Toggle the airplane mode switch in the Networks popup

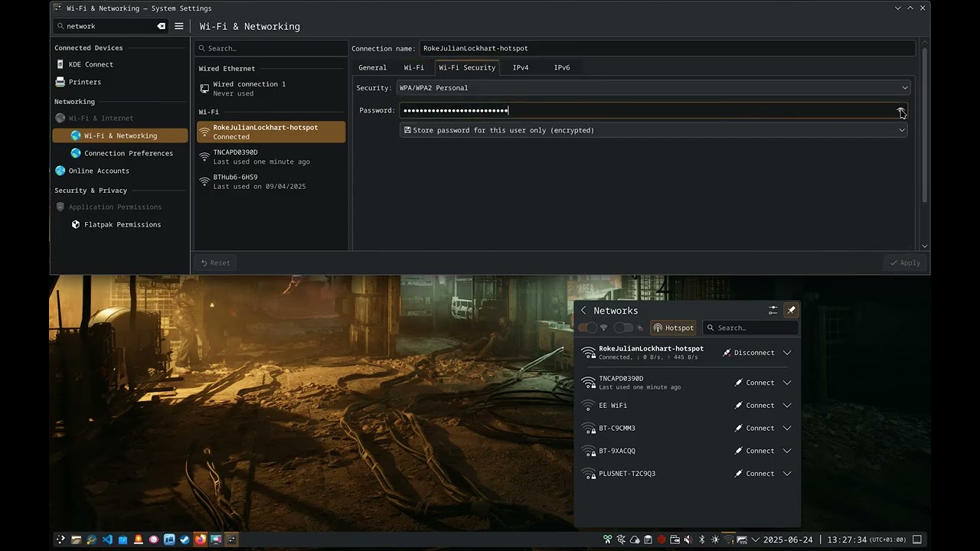click(x=624, y=328)
